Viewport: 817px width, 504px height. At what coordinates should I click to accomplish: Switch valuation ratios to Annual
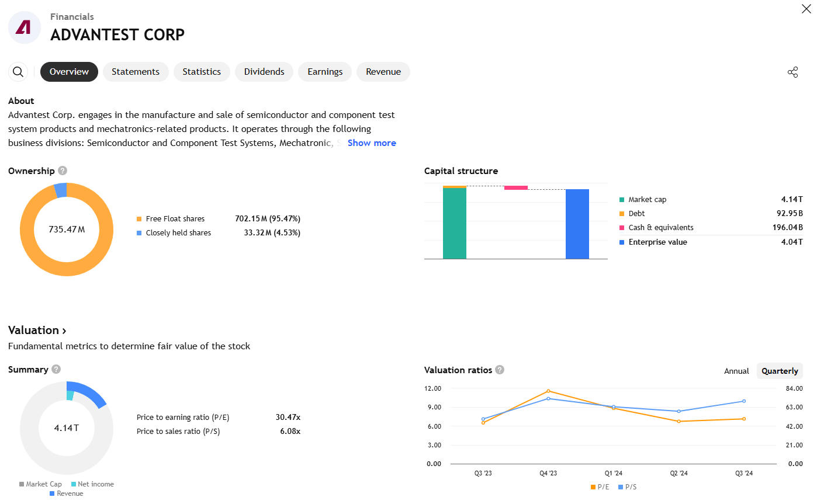[736, 371]
